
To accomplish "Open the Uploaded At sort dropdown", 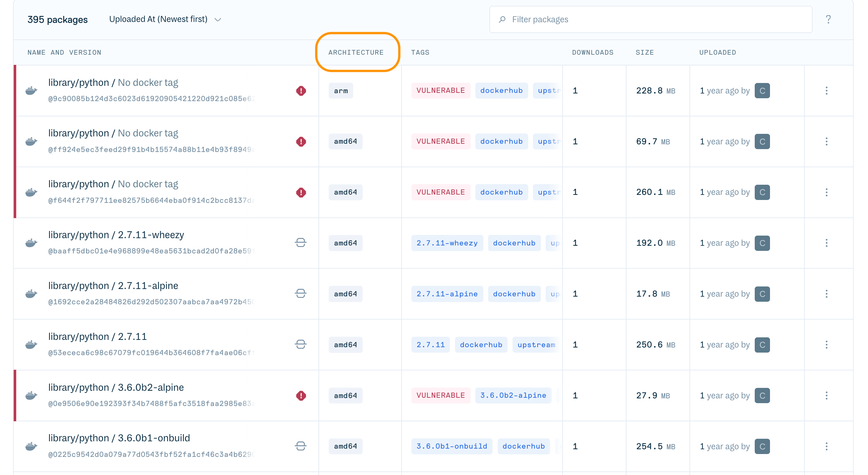I will point(158,19).
